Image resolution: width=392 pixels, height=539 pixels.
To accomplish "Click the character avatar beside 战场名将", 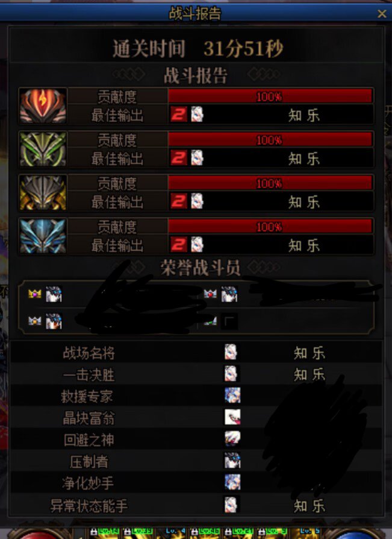I will click(x=231, y=352).
